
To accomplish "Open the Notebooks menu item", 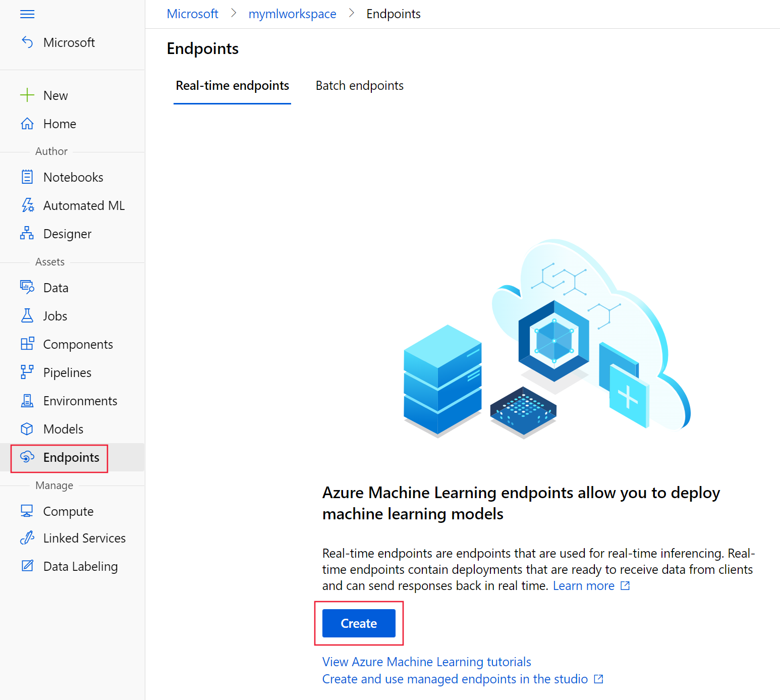I will (x=73, y=177).
